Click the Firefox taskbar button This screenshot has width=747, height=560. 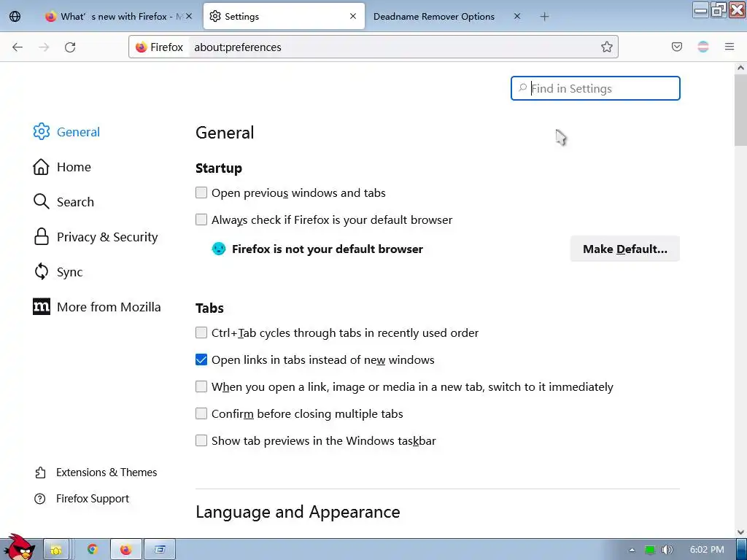tap(125, 550)
